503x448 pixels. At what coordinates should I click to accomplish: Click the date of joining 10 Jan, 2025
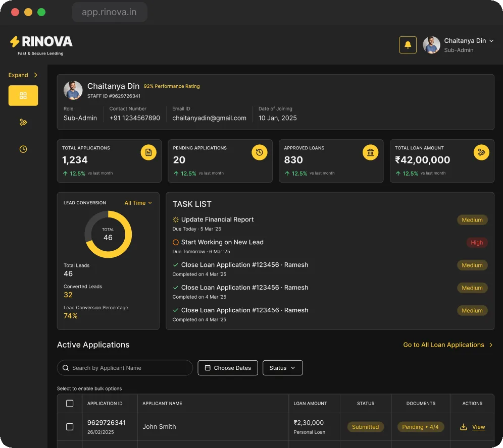277,118
